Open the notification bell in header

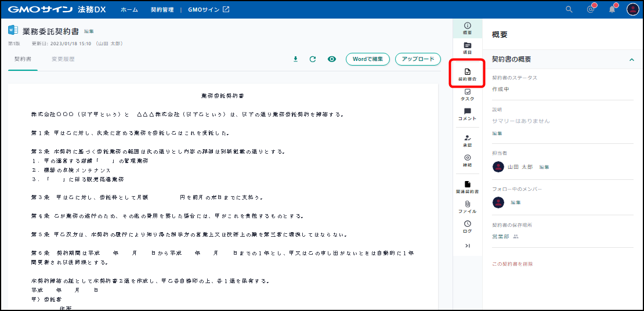point(612,9)
